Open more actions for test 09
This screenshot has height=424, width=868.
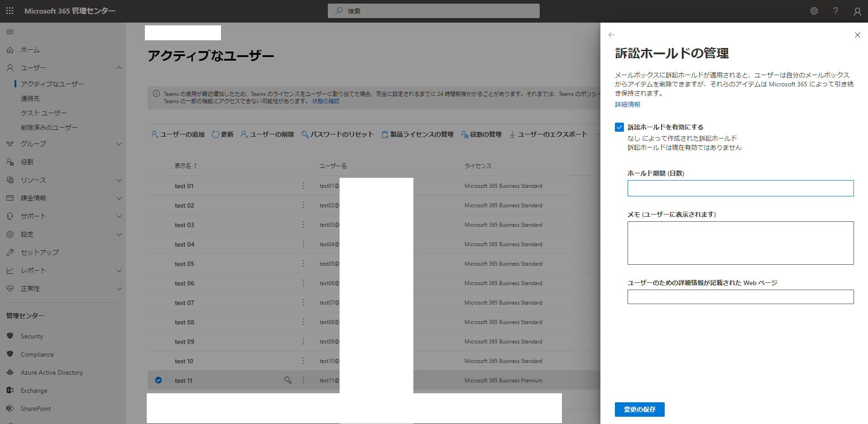[x=303, y=341]
